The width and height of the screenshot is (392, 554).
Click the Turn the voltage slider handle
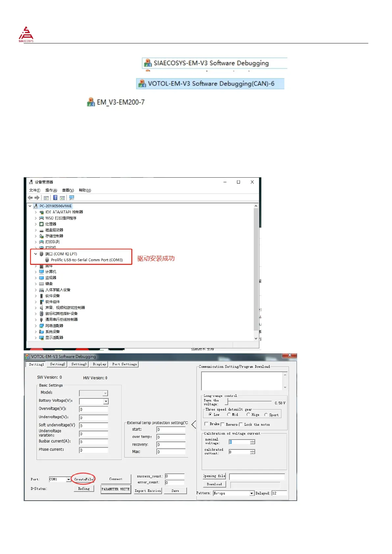(226, 402)
